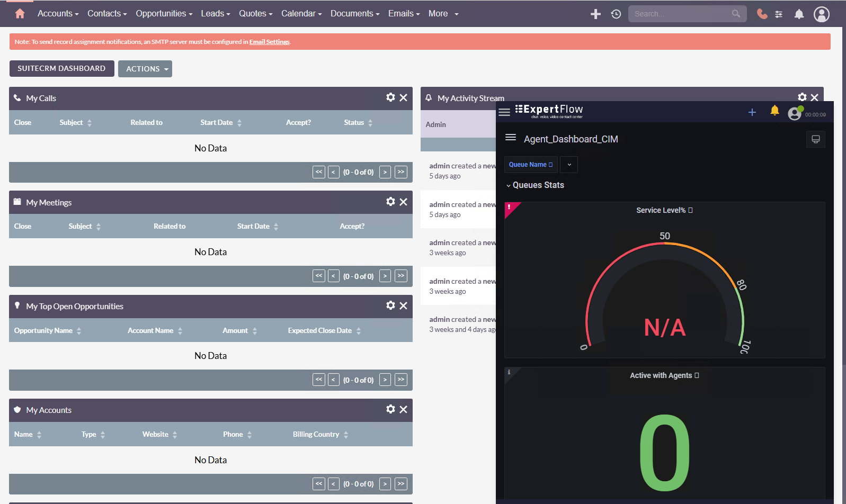Expand the dropdown beside Queue Name

point(569,165)
